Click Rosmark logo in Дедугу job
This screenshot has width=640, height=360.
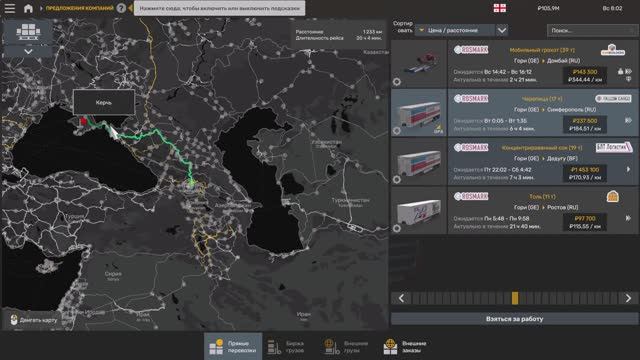click(471, 147)
